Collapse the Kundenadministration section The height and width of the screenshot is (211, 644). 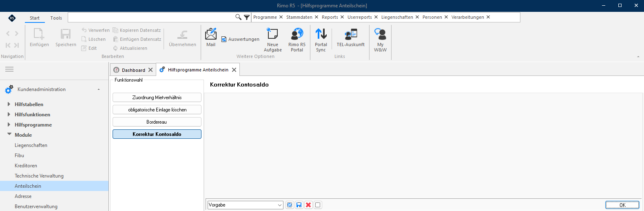tap(99, 89)
